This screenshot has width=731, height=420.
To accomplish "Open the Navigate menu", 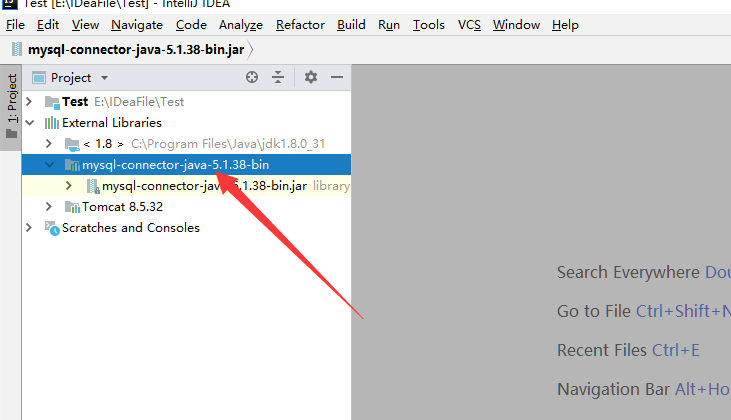I will (x=137, y=25).
